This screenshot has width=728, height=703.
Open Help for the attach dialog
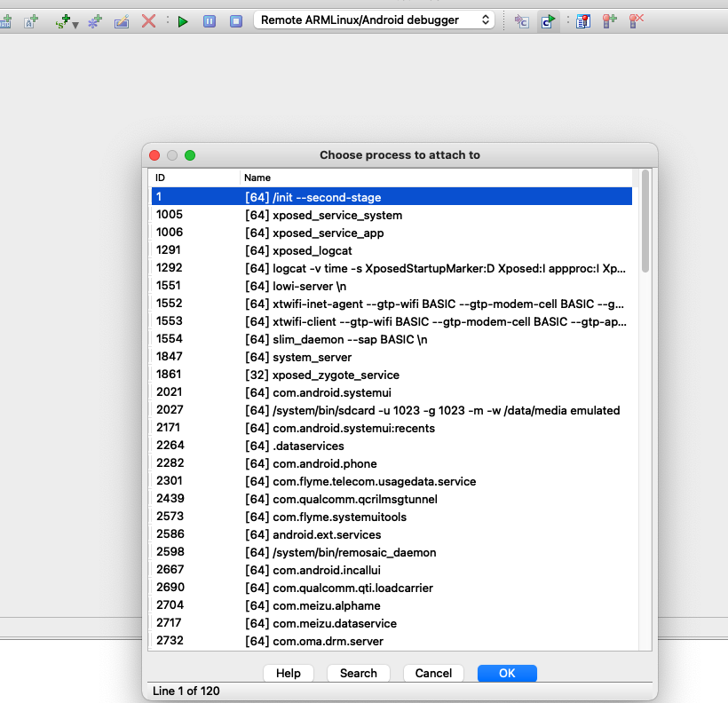pyautogui.click(x=289, y=673)
